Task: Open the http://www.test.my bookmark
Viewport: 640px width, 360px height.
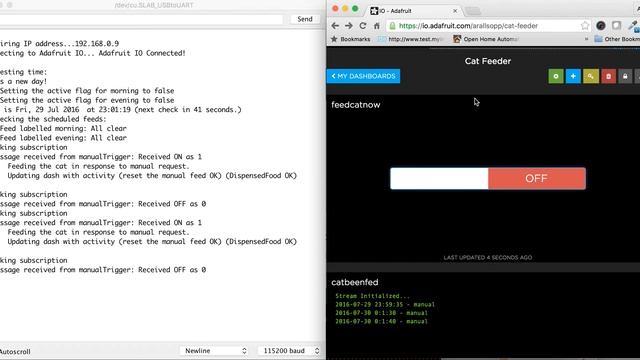Action: 410,39
